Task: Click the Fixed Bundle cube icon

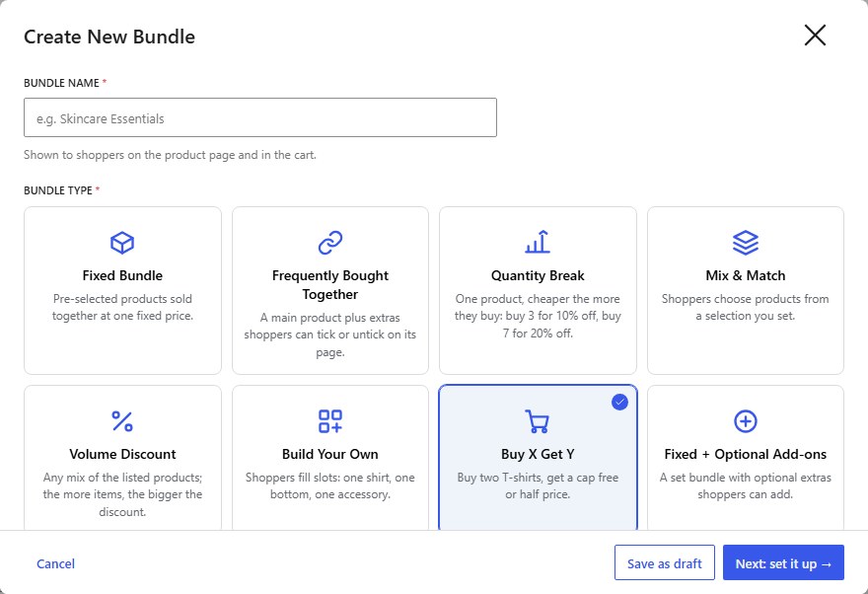Action: coord(122,243)
